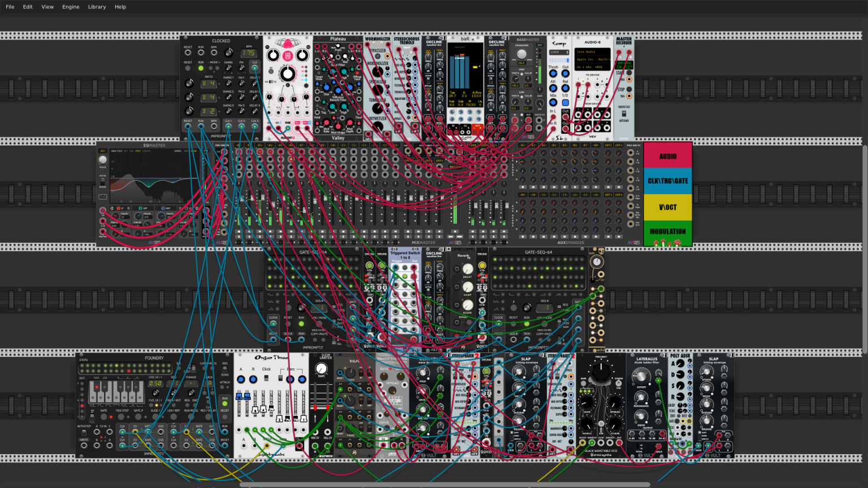Viewport: 868px width, 488px height.
Task: Open the File menu
Action: tap(10, 7)
